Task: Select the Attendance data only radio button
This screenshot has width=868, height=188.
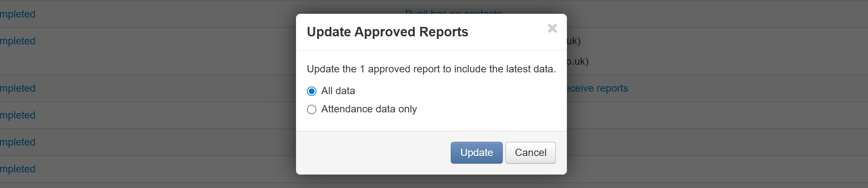Action: tap(312, 109)
